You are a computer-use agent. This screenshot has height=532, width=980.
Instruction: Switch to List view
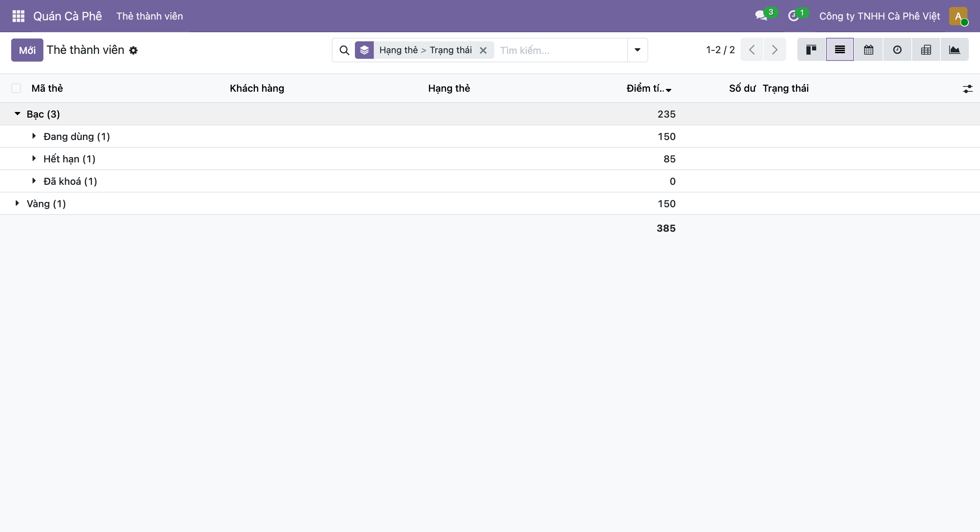(840, 49)
